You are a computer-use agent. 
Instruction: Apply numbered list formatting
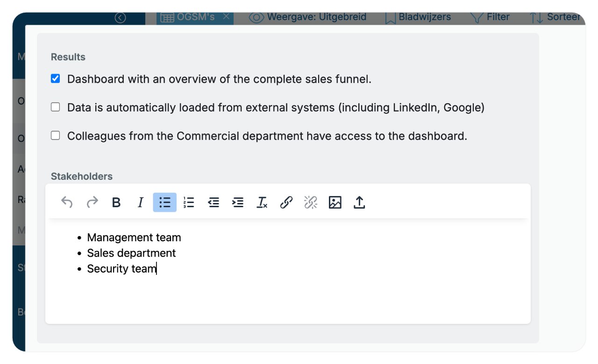coord(189,203)
